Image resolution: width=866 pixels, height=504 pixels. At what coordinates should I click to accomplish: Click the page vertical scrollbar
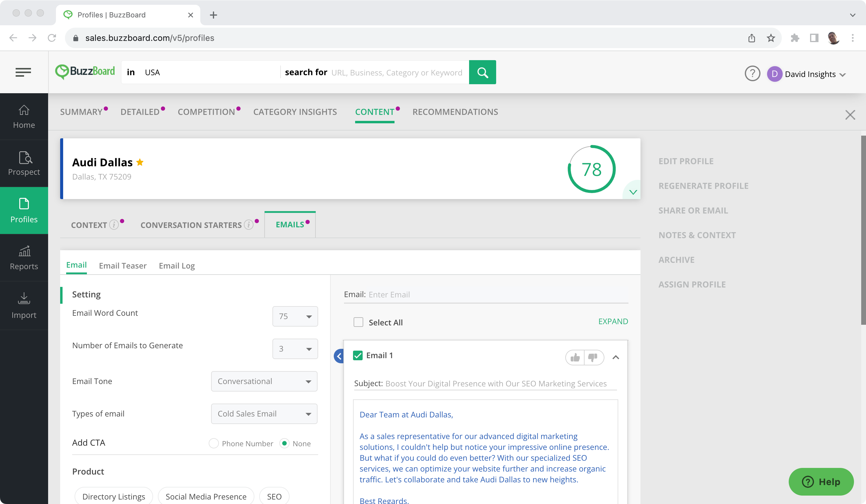(x=863, y=230)
